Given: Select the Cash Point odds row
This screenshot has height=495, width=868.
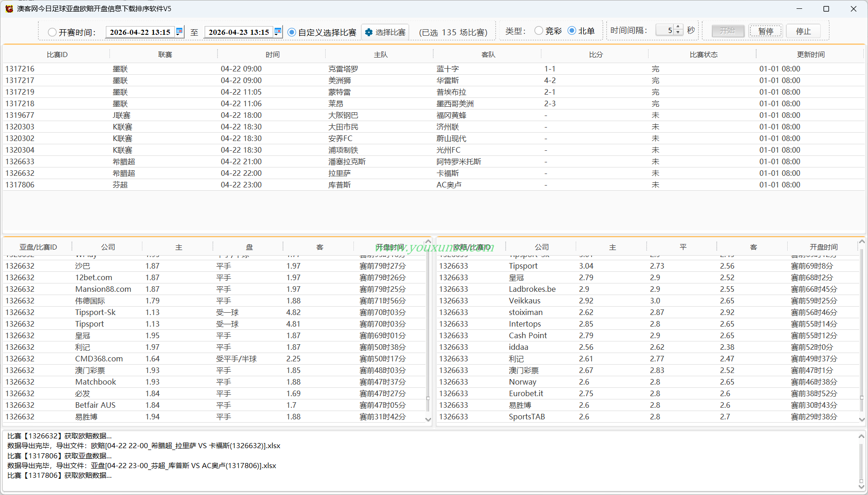Looking at the screenshot, I should 648,335.
